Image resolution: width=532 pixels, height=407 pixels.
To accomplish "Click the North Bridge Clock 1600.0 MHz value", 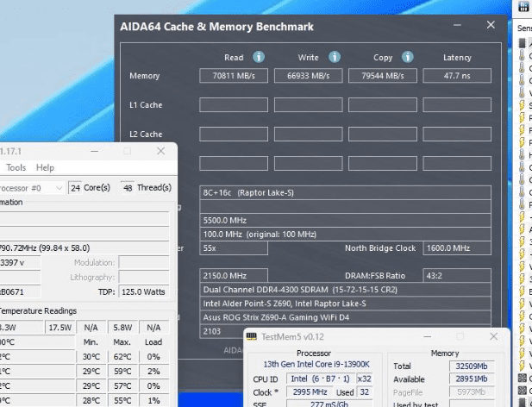I will [457, 248].
